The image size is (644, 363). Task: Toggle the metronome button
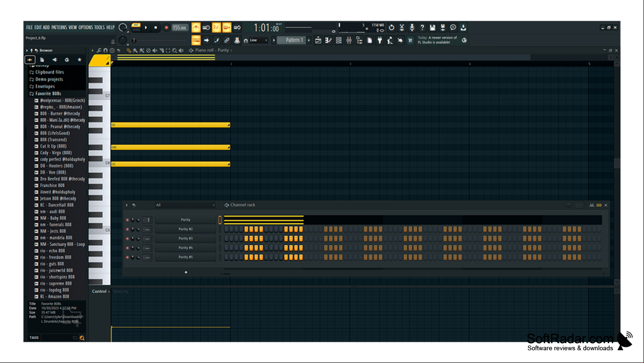[196, 28]
